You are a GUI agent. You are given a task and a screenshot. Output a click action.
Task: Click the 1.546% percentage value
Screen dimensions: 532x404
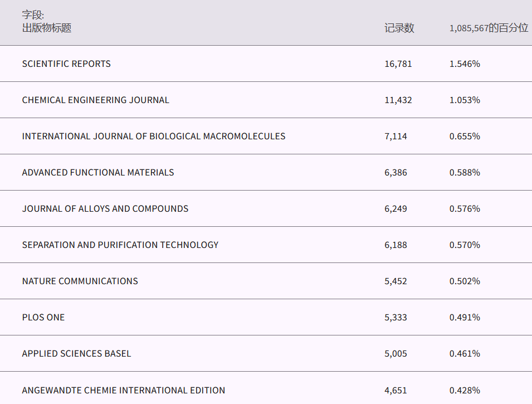pos(465,64)
